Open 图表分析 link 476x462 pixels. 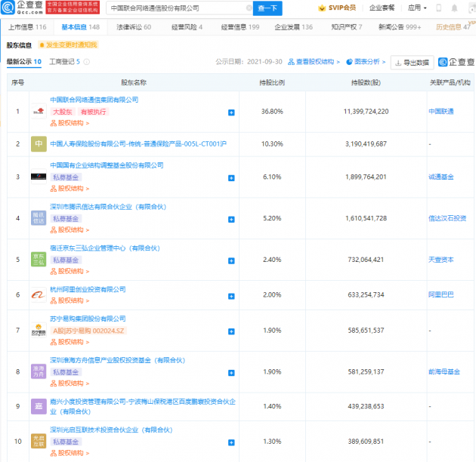coord(366,62)
